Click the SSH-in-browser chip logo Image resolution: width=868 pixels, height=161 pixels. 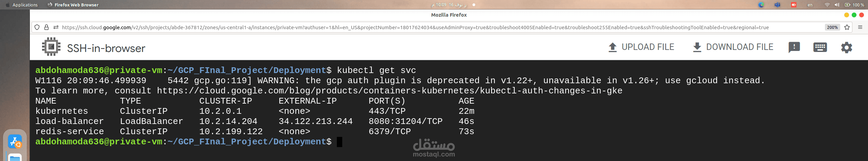point(51,47)
